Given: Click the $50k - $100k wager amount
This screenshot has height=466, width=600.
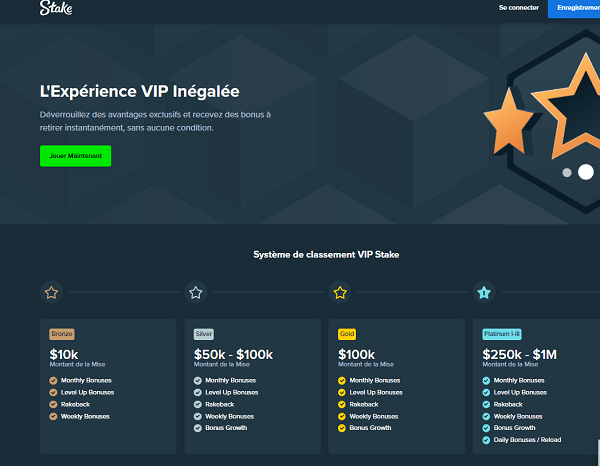Looking at the screenshot, I should click(233, 354).
